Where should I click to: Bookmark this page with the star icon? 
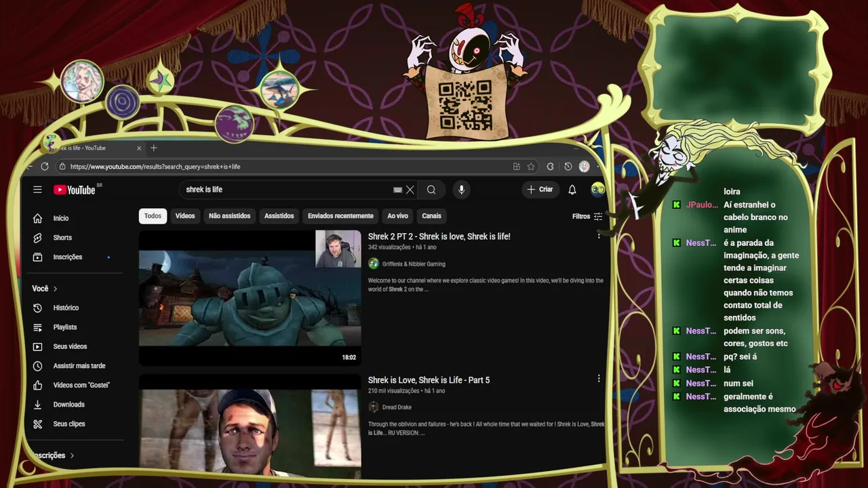[531, 166]
